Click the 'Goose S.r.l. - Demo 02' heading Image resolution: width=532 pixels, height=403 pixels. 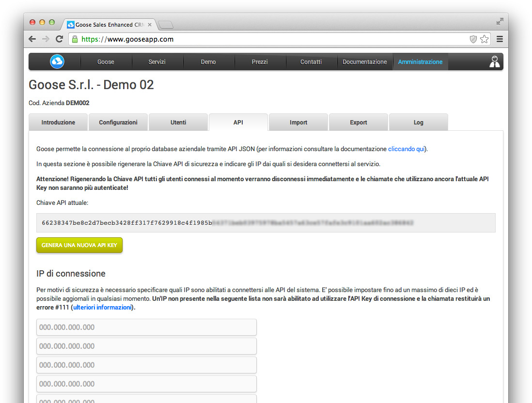tap(91, 85)
